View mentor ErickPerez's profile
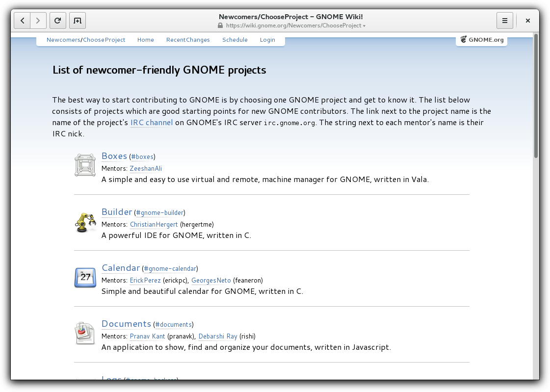The width and height of the screenshot is (550, 392). coord(145,280)
